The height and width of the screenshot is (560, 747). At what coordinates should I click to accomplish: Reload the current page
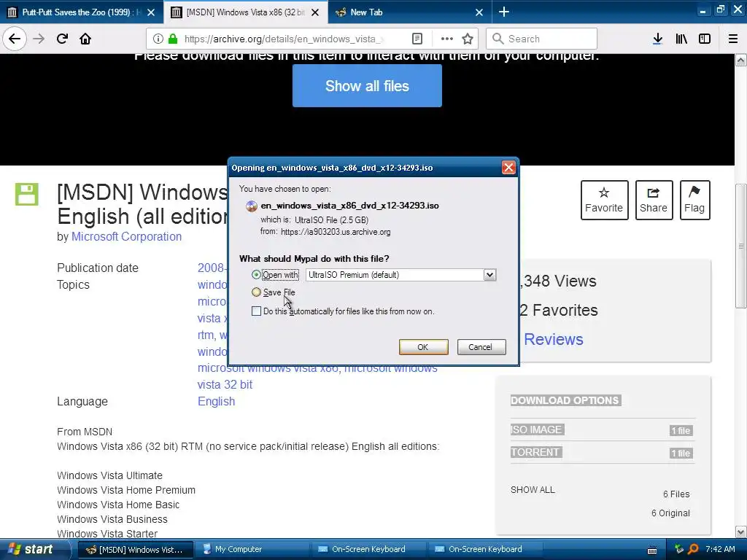62,39
